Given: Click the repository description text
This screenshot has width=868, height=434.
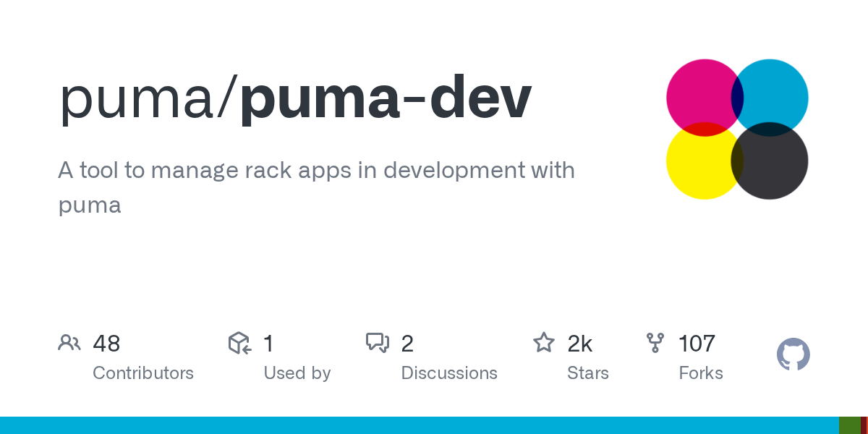Looking at the screenshot, I should [316, 187].
